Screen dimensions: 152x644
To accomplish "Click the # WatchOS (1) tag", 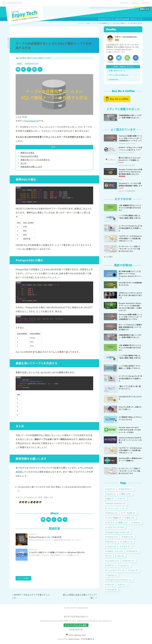I will click(125, 489).
